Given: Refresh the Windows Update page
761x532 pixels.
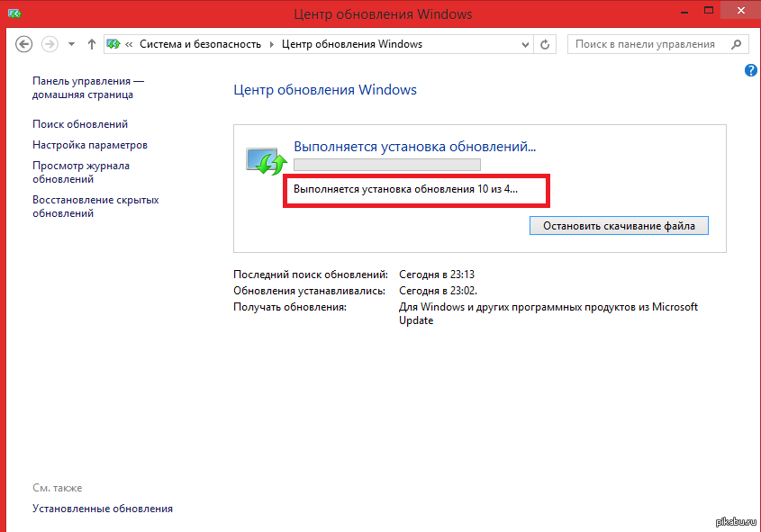Looking at the screenshot, I should coord(544,44).
